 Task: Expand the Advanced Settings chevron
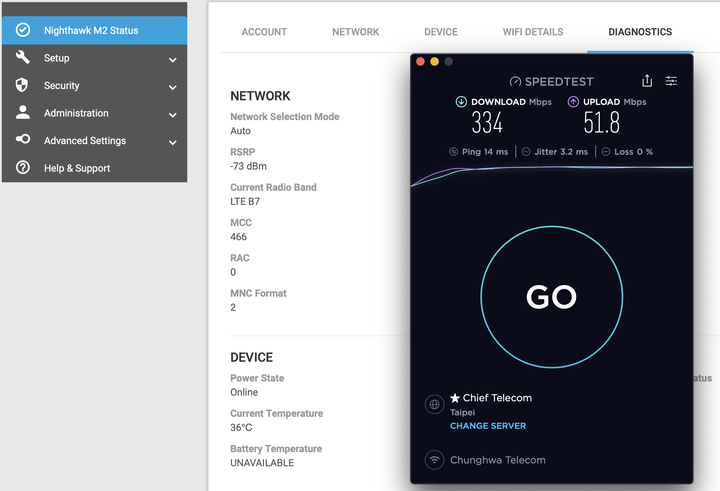173,142
